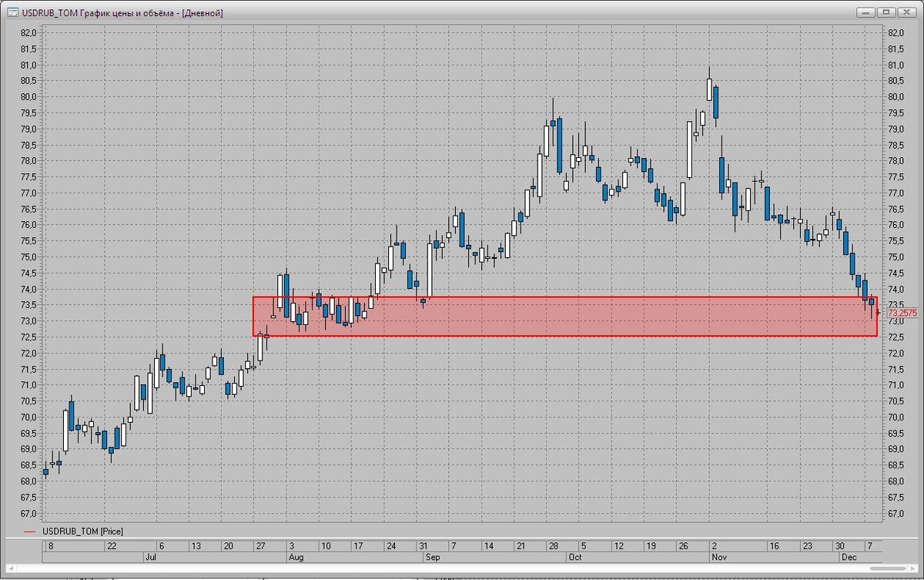Click the Aug month label on the time axis
This screenshot has width=924, height=580.
(295, 555)
